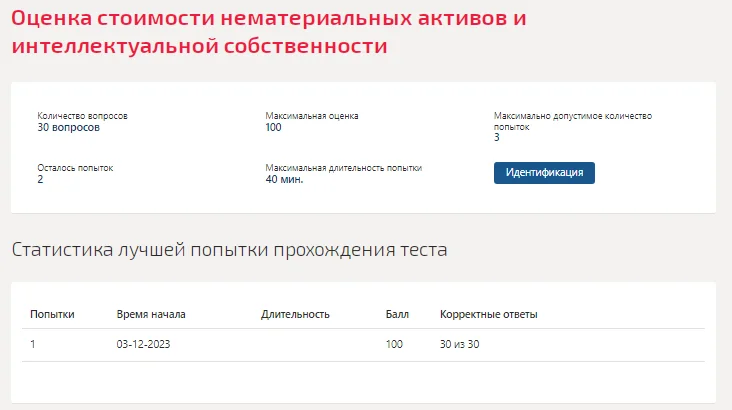Click attempt number 1 in table row
732x410 pixels.
pyautogui.click(x=33, y=344)
